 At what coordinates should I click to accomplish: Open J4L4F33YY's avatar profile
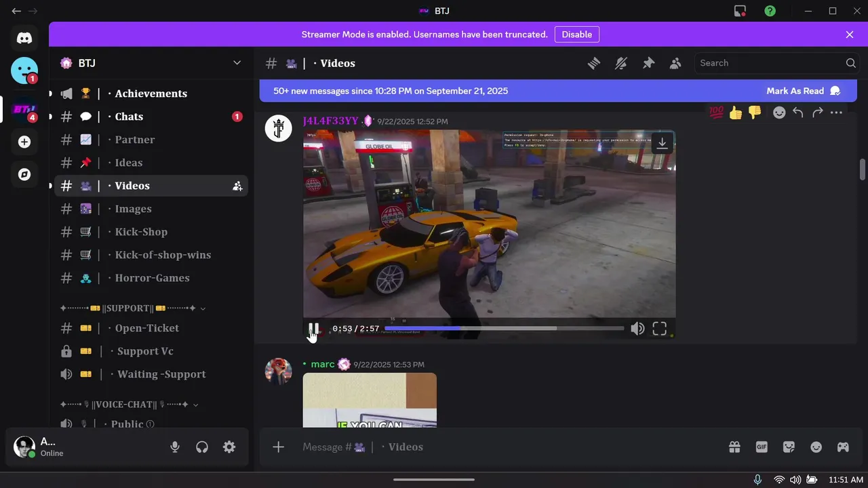(x=278, y=128)
